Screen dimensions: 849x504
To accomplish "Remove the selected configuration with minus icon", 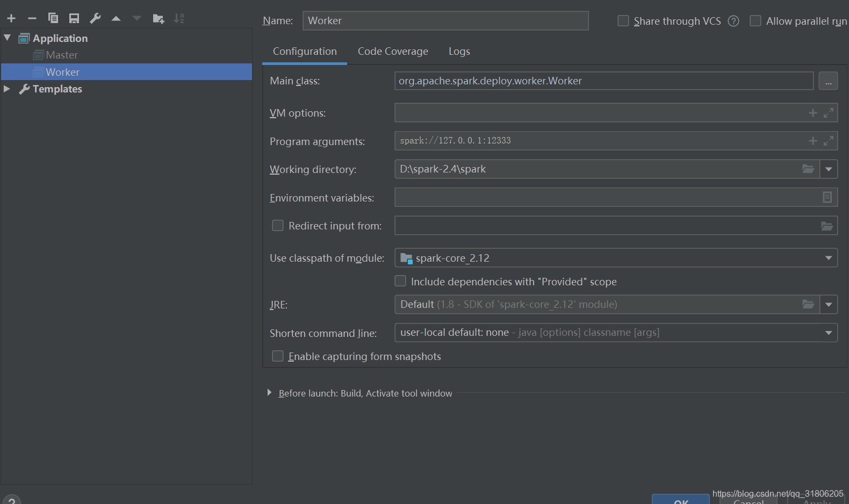I will click(x=32, y=18).
